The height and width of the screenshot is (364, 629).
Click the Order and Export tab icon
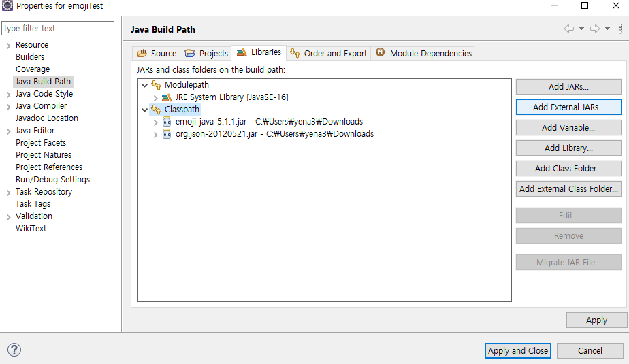pyautogui.click(x=295, y=53)
